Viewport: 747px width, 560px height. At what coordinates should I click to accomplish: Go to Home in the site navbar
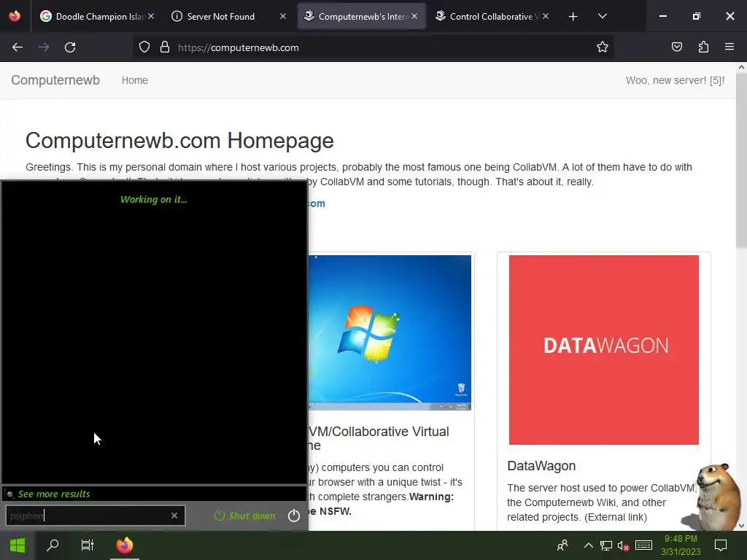135,80
